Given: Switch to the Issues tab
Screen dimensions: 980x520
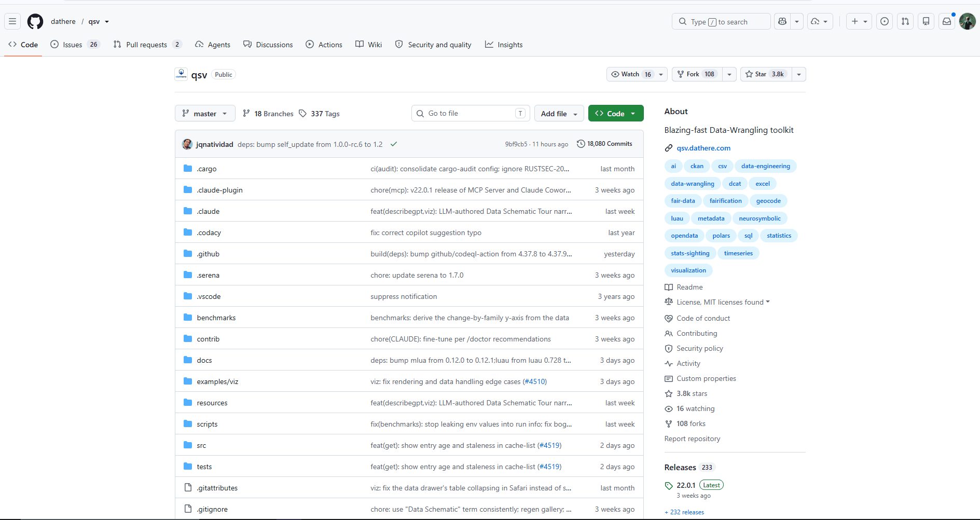Looking at the screenshot, I should [x=75, y=45].
